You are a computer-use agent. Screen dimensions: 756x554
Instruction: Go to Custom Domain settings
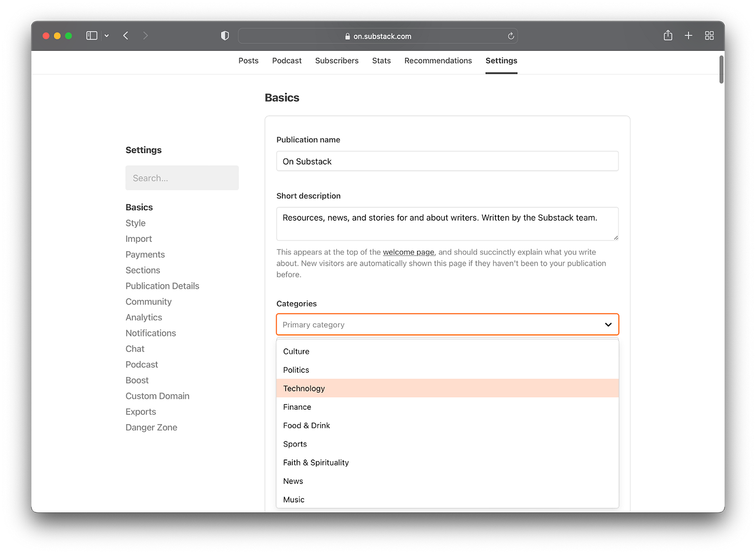click(x=157, y=396)
